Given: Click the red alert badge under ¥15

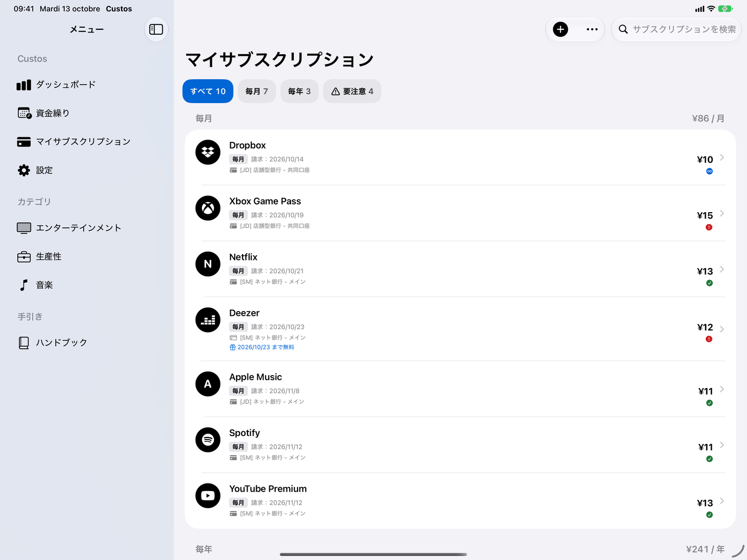Looking at the screenshot, I should (709, 227).
